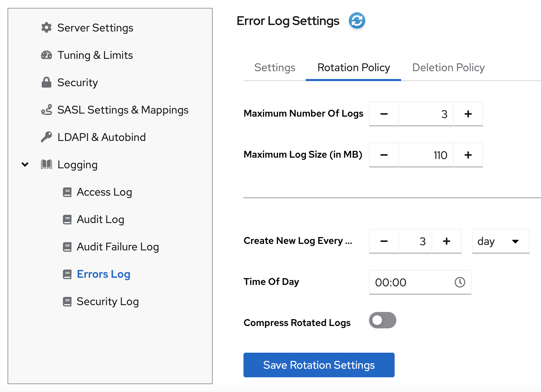Click the clock icon in Time Of Day
Image resolution: width=541 pixels, height=392 pixels.
(460, 282)
